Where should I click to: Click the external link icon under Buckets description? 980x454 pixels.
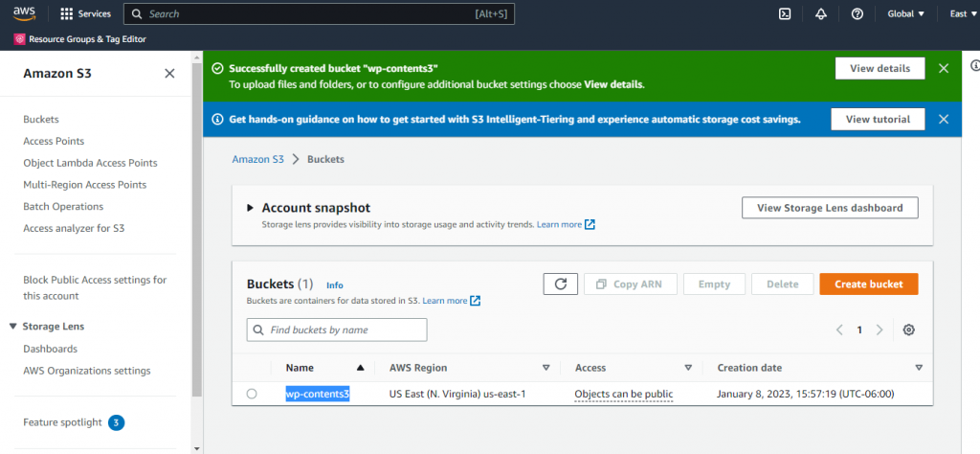[x=475, y=301]
